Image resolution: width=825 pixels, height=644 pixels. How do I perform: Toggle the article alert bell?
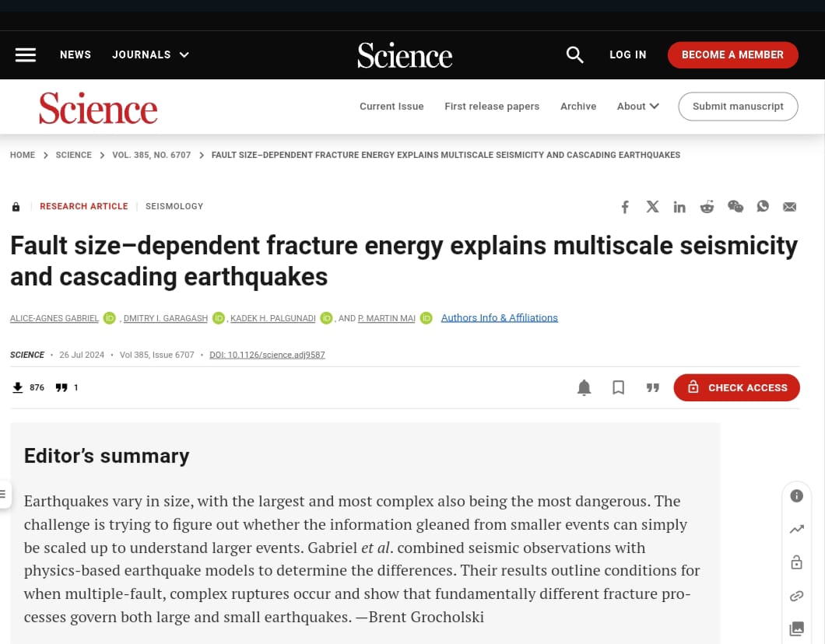tap(584, 387)
